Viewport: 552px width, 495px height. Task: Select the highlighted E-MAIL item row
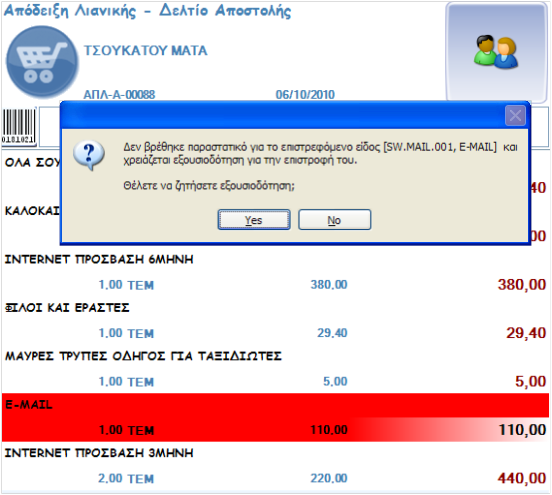[x=275, y=418]
